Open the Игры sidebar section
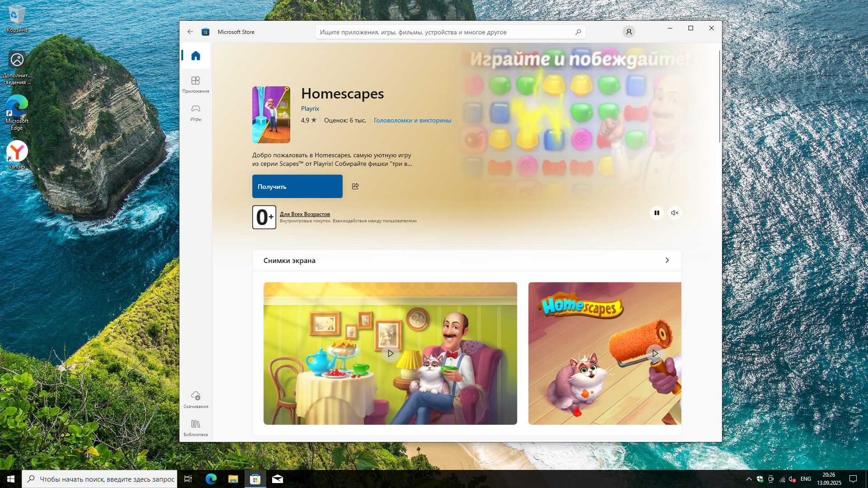This screenshot has width=868, height=488. click(x=195, y=112)
